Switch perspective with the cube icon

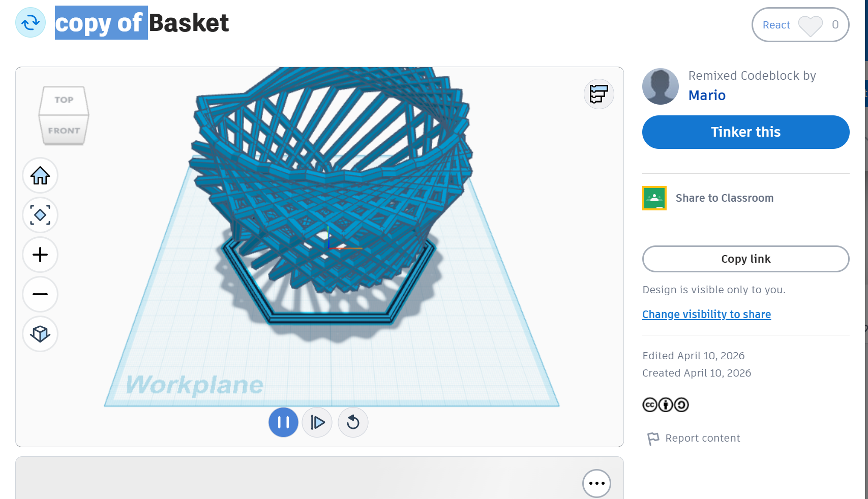coord(40,334)
